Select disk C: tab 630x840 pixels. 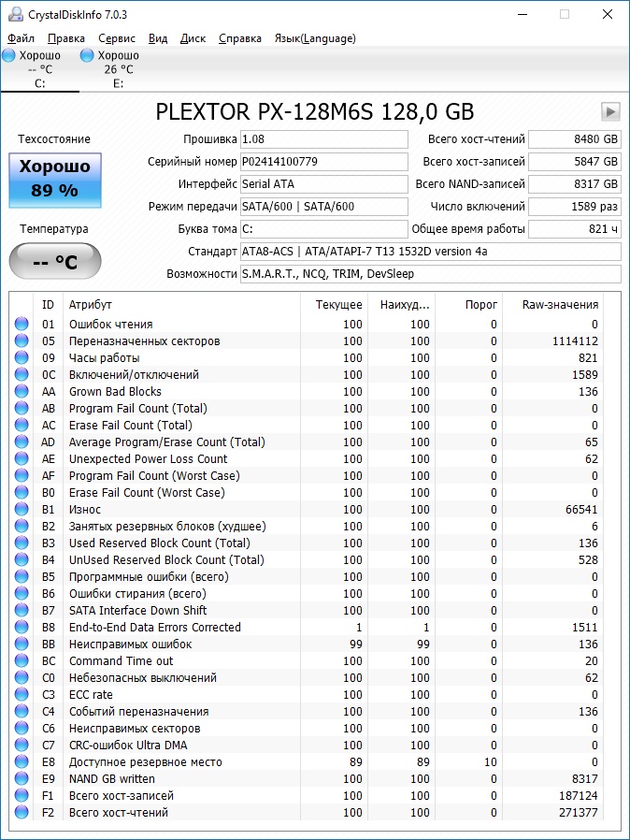pyautogui.click(x=39, y=69)
